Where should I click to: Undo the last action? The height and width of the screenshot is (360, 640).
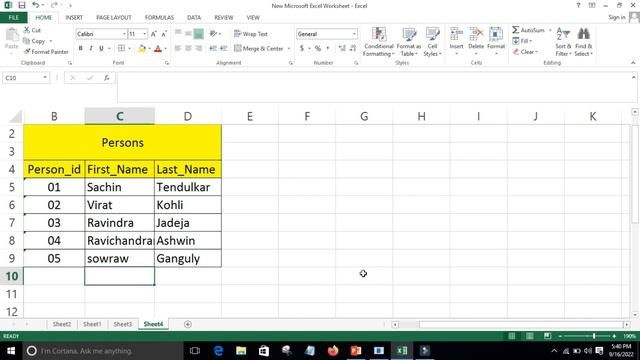point(36,5)
